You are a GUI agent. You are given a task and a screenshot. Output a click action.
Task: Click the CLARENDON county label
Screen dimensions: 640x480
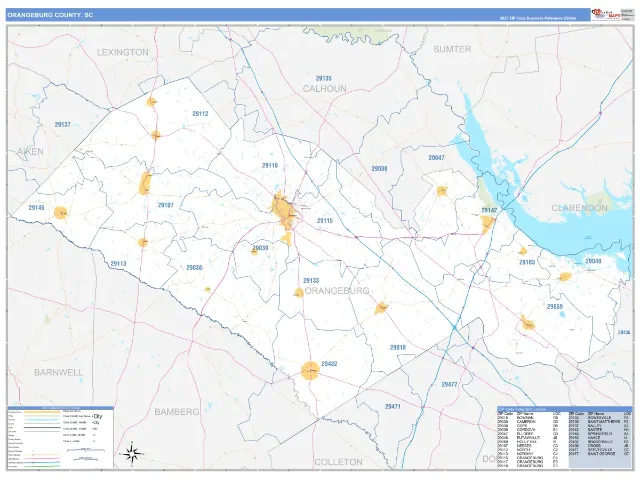[579, 208]
